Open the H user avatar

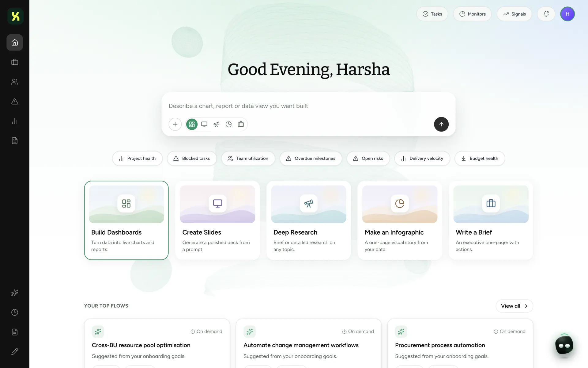[x=567, y=14]
